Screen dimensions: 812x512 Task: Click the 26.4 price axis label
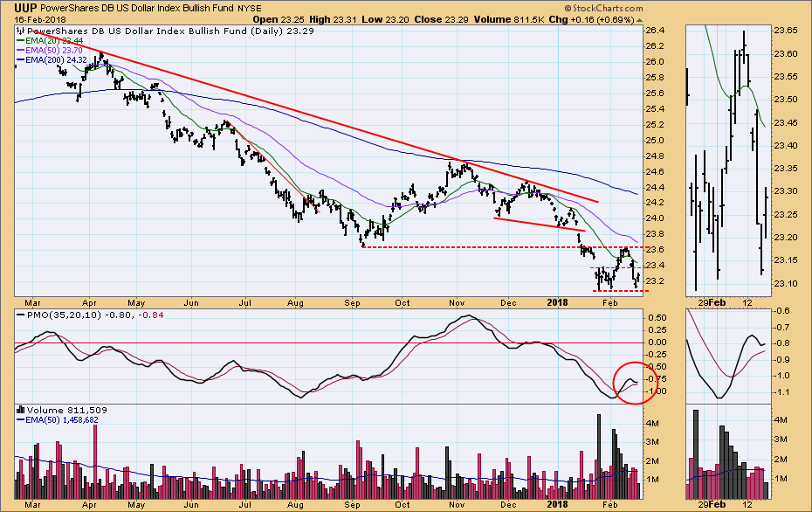tap(655, 31)
